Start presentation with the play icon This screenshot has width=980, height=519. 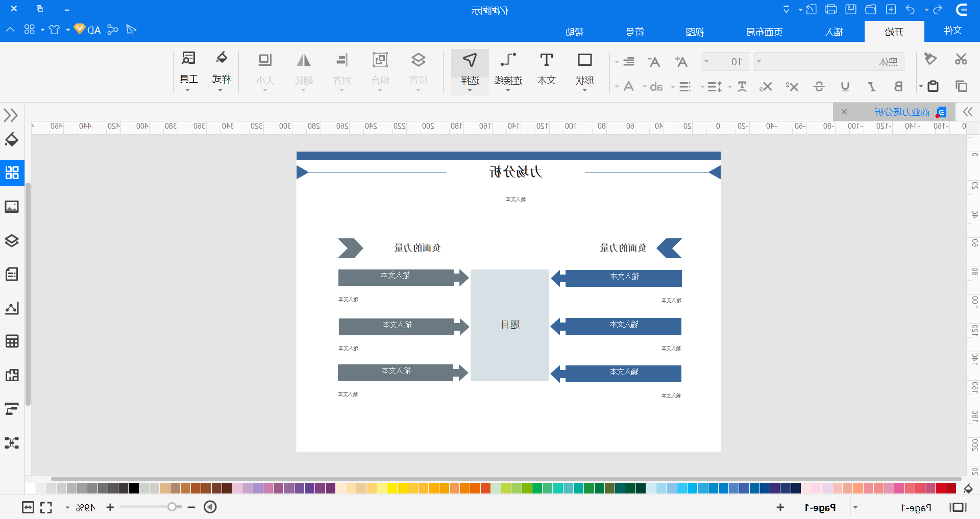(210, 507)
